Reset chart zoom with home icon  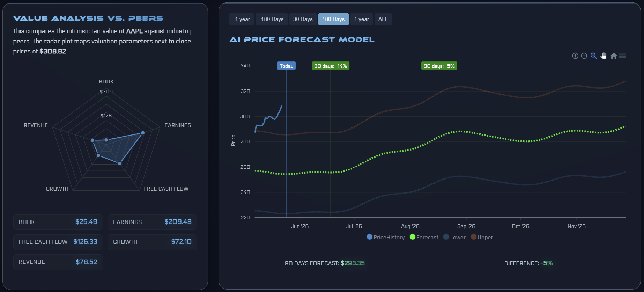click(x=614, y=56)
